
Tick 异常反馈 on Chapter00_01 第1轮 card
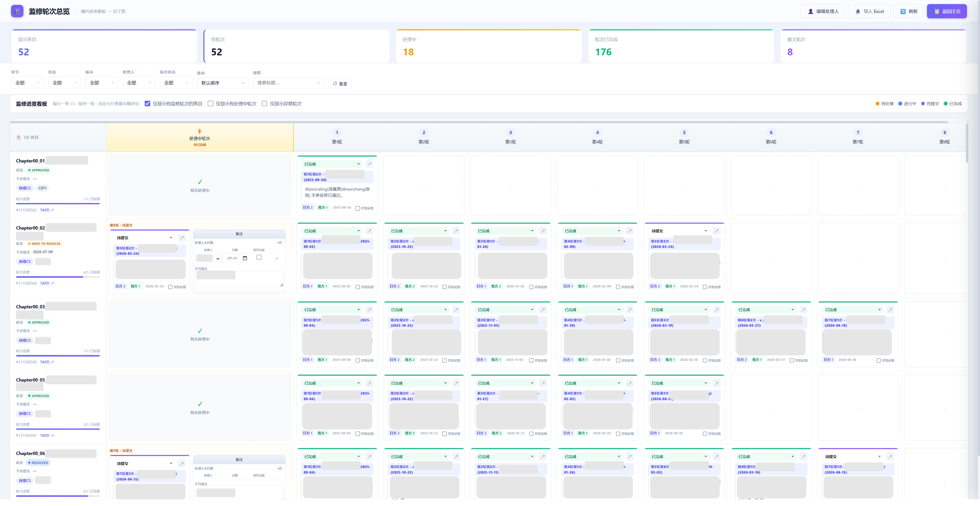click(358, 208)
